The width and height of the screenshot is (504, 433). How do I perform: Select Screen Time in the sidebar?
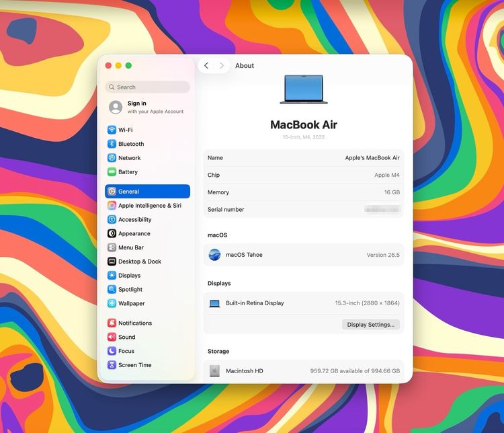coord(148,365)
